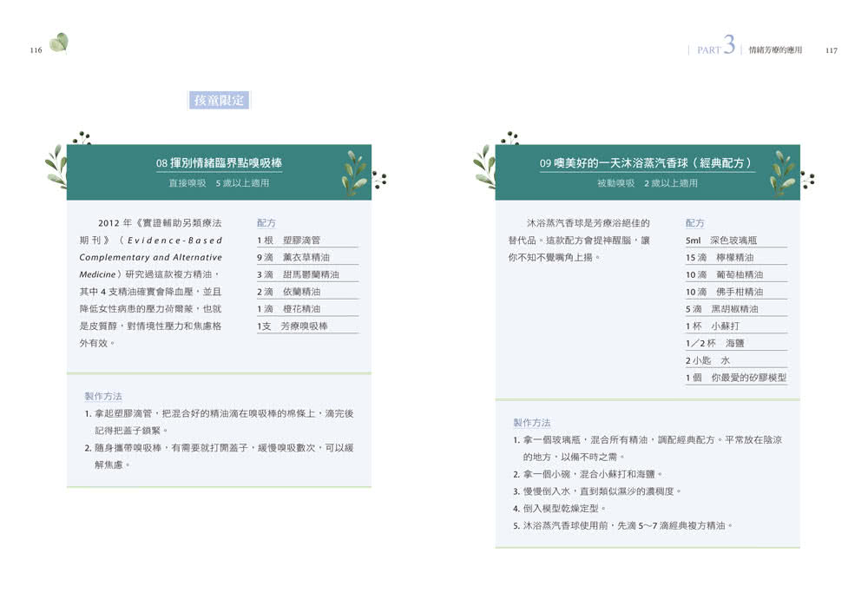The width and height of the screenshot is (868, 593).
Task: Click the recipe title 08 揮別情緒臨界點嗅吸棒
Action: coord(219,163)
